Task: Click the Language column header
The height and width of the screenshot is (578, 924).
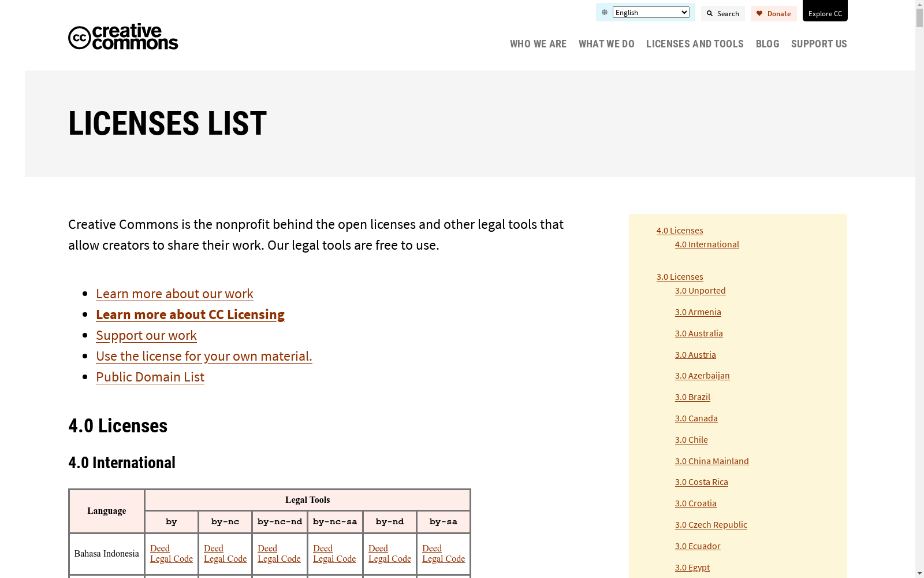Action: [x=107, y=511]
